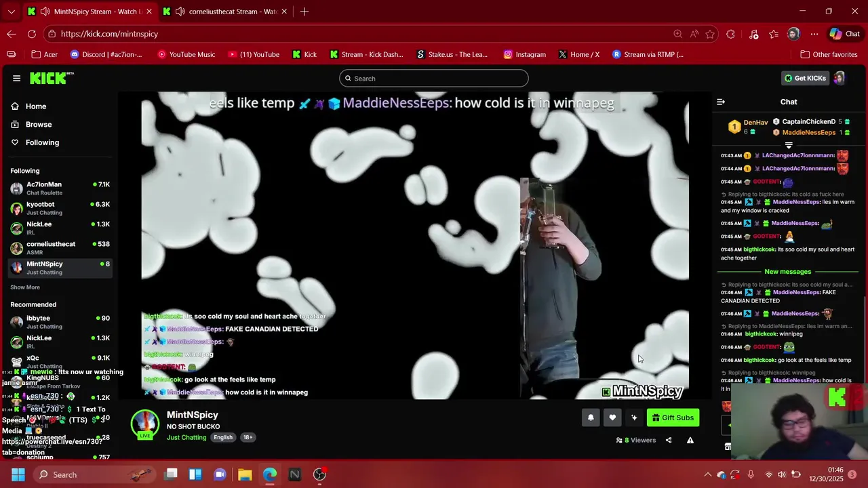868x488 pixels.
Task: Open Stake.us bookmark
Action: [x=452, y=54]
